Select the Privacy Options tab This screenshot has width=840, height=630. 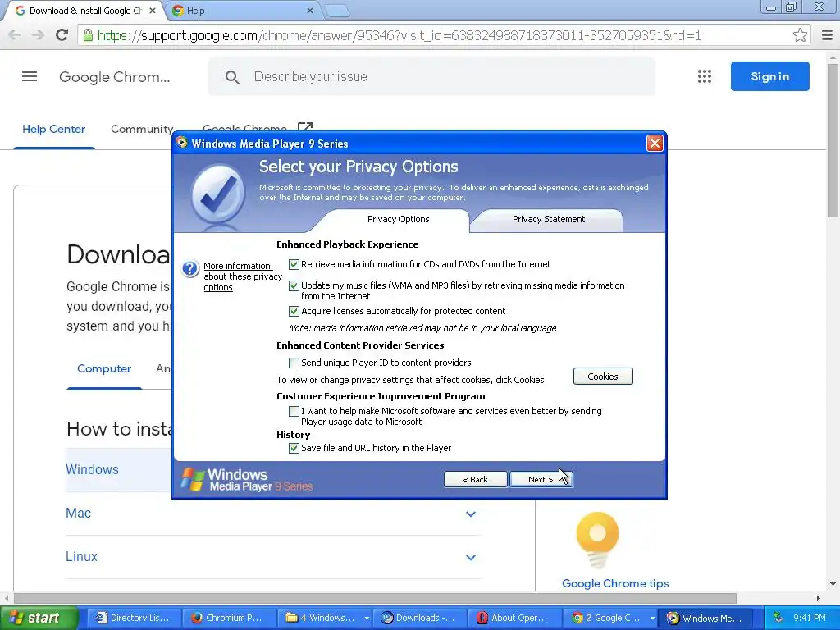(398, 219)
